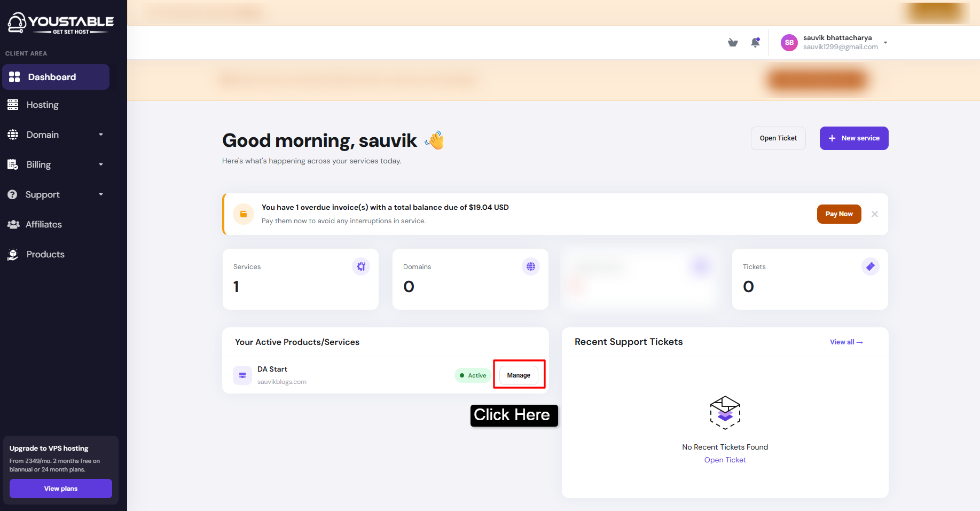
Task: Click the New service button
Action: (x=854, y=138)
